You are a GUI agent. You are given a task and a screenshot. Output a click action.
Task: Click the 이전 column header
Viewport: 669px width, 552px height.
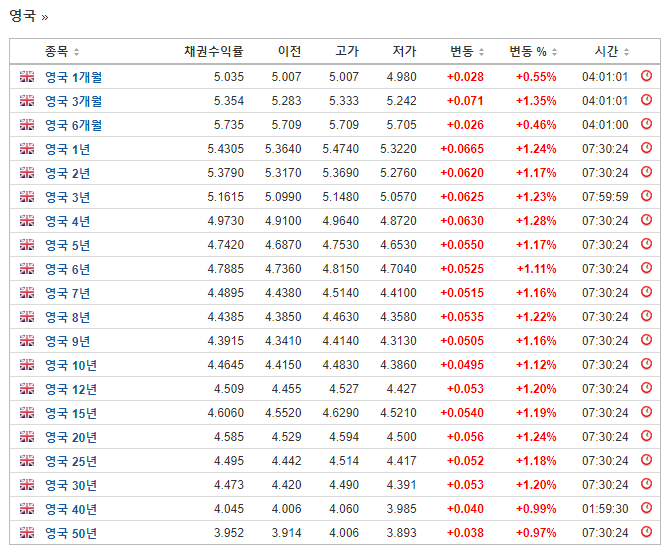[x=289, y=51]
